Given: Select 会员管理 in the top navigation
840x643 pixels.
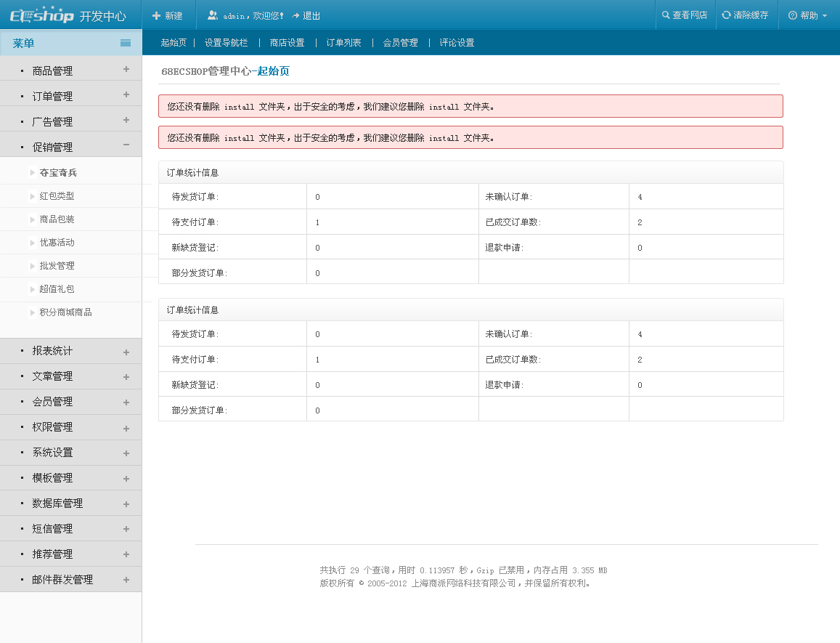Looking at the screenshot, I should point(400,43).
